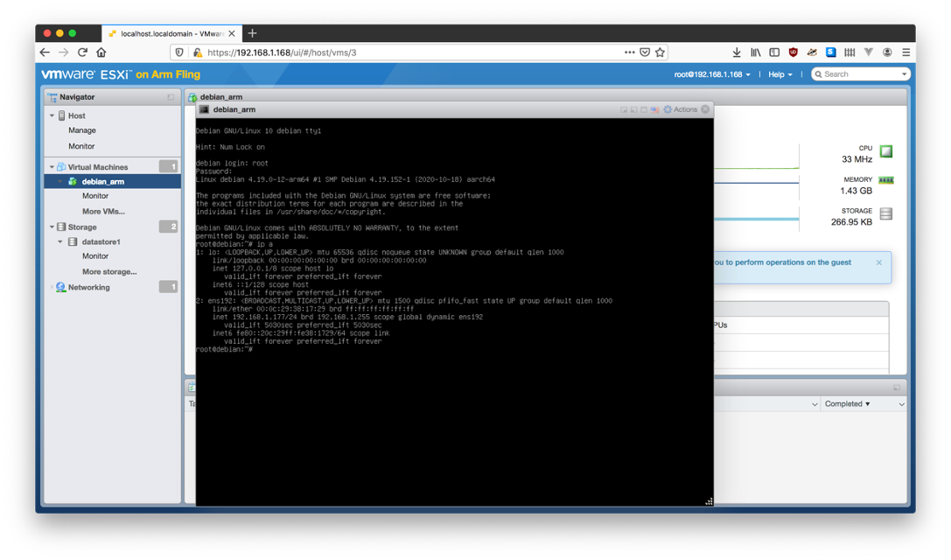Dismiss the guest operations notification
The height and width of the screenshot is (560, 951).
pyautogui.click(x=879, y=262)
